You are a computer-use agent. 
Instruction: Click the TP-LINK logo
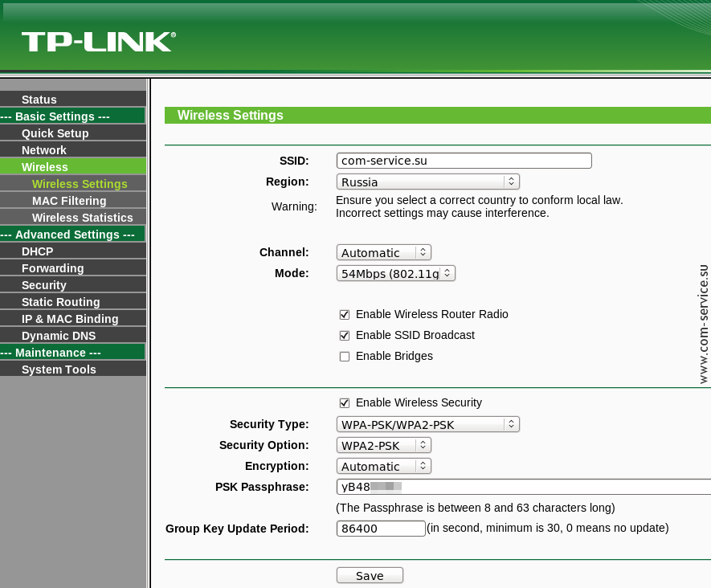(x=98, y=42)
